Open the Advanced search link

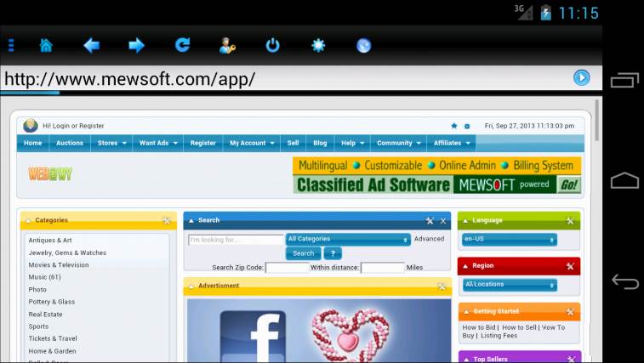pyautogui.click(x=430, y=239)
